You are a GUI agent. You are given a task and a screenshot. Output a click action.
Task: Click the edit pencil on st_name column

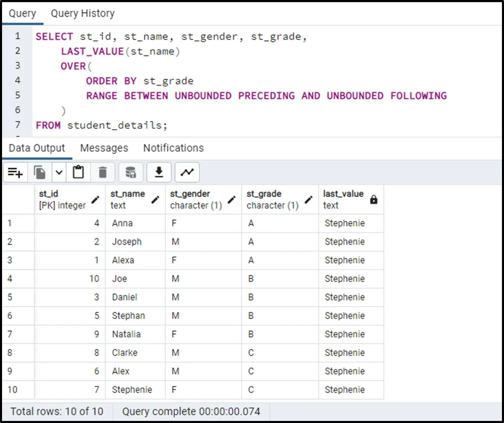pos(156,200)
